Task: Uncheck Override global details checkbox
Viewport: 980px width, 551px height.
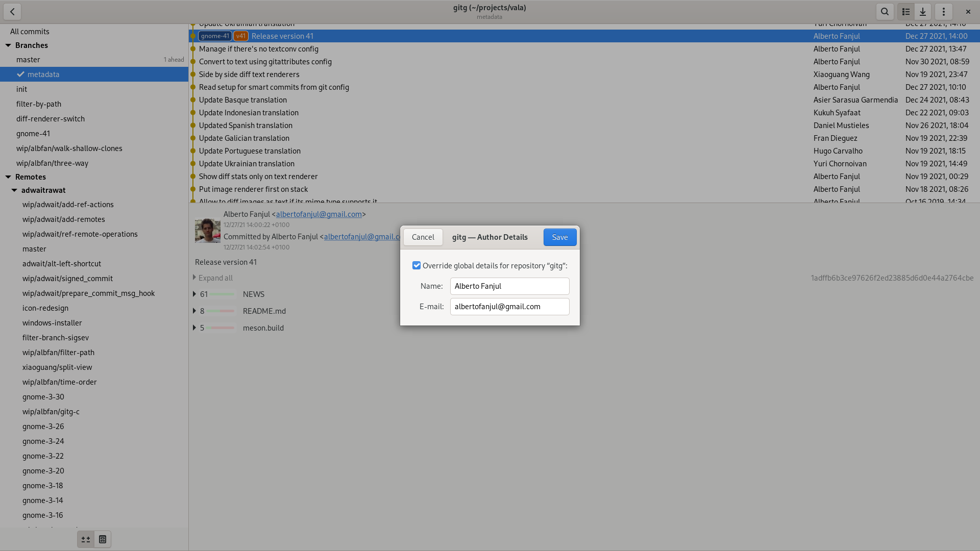Action: [416, 265]
